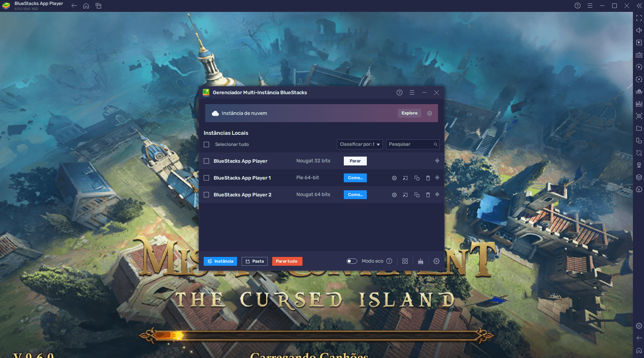Screen dimensions: 644x358
Task: Show Modo eco help info
Action: pos(389,261)
